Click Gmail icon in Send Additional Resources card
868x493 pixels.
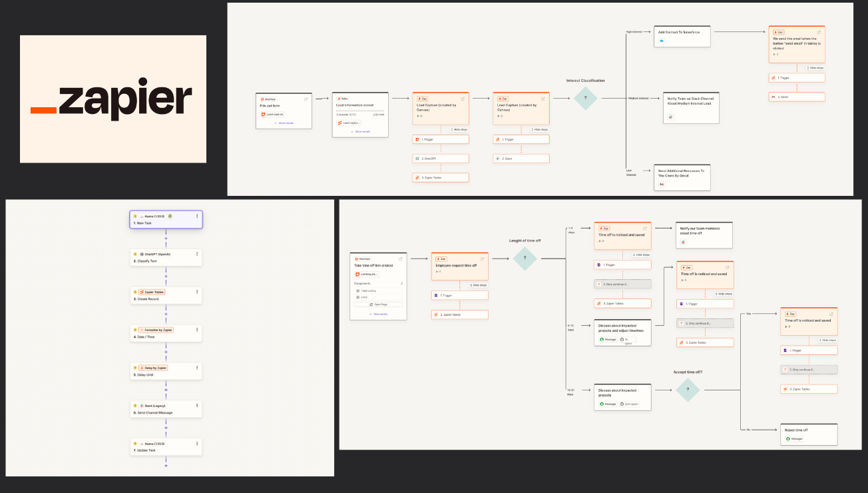tap(662, 185)
